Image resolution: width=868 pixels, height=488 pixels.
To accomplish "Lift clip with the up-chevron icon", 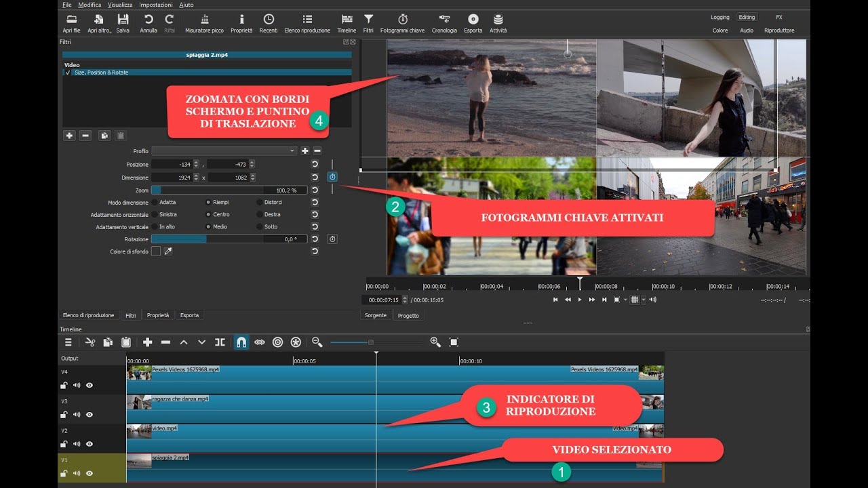I will [x=183, y=342].
